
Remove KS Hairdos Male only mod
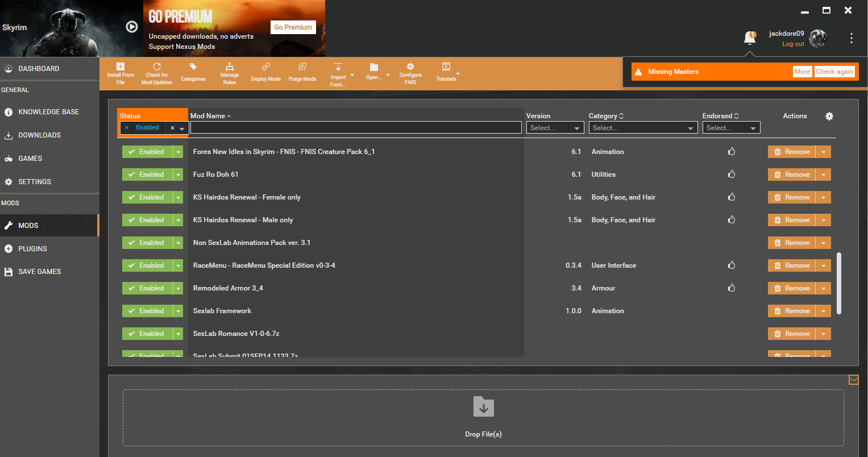(792, 220)
